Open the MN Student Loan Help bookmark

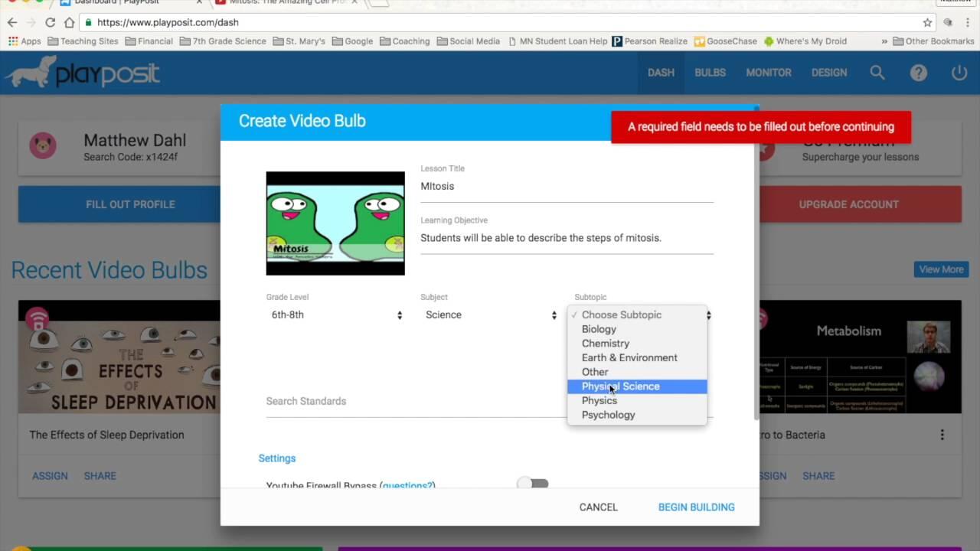tap(557, 41)
